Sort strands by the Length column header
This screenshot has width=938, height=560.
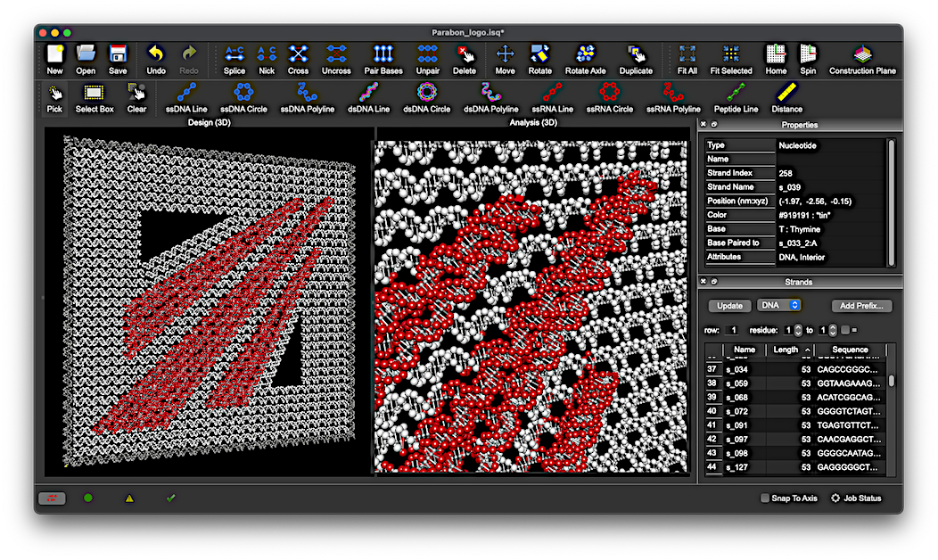(x=786, y=350)
